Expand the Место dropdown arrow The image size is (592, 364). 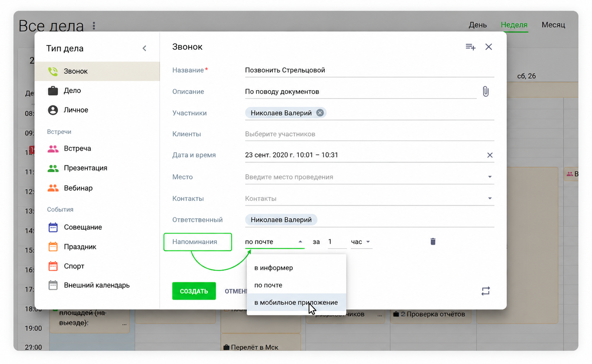(489, 177)
